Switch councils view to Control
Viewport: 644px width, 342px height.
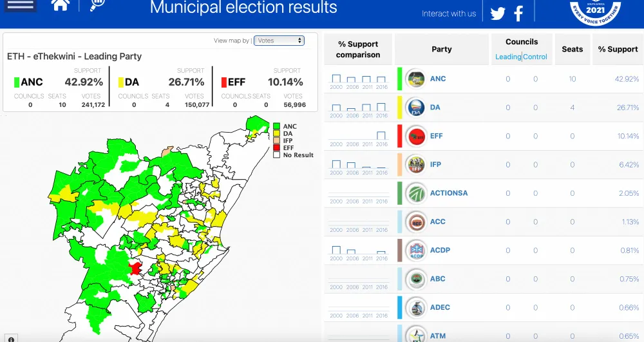click(x=535, y=57)
